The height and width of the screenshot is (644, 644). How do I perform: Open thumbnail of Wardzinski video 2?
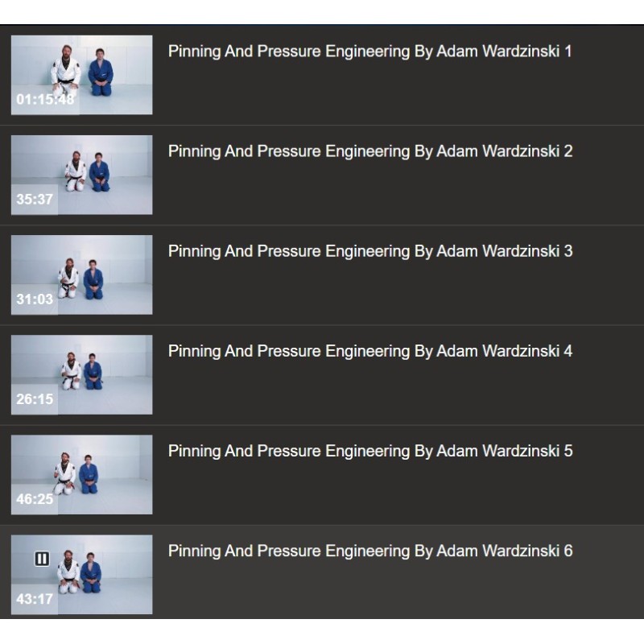(82, 175)
